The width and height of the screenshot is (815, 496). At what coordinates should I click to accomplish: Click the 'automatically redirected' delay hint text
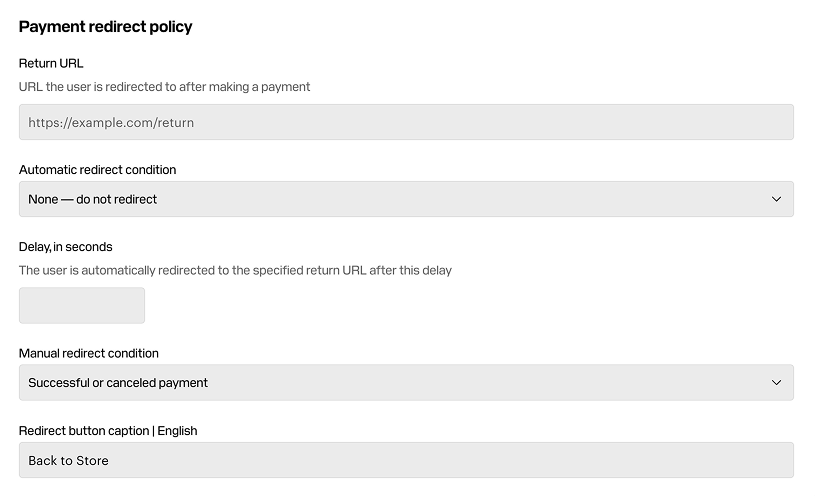pos(235,270)
